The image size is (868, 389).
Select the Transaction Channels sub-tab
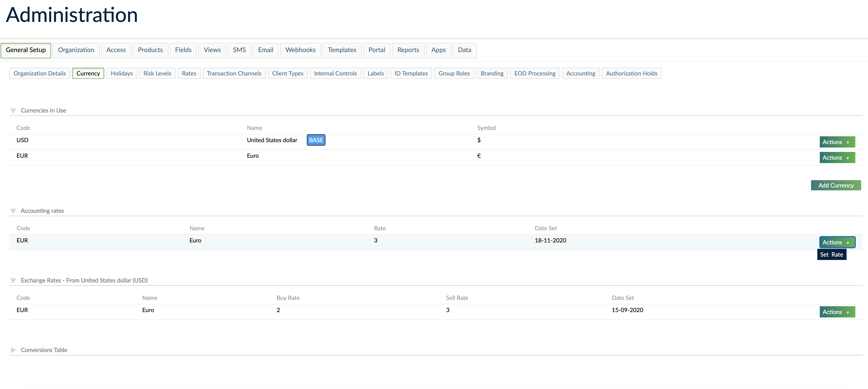(x=234, y=74)
